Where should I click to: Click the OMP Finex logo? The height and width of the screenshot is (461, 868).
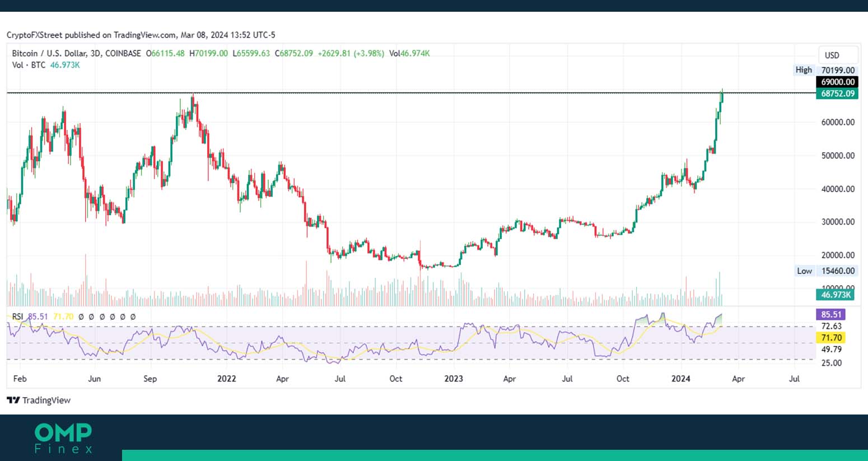(x=63, y=439)
